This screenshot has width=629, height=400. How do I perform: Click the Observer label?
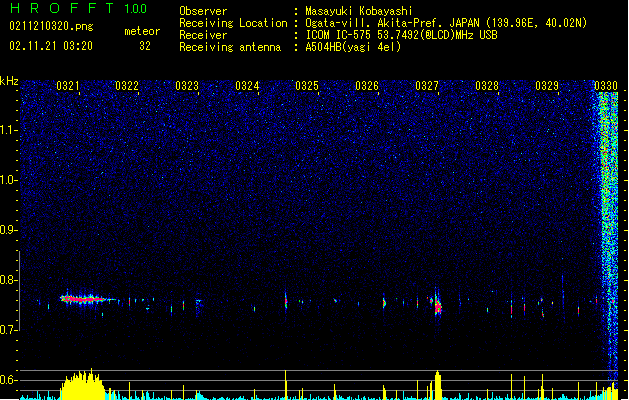point(203,11)
